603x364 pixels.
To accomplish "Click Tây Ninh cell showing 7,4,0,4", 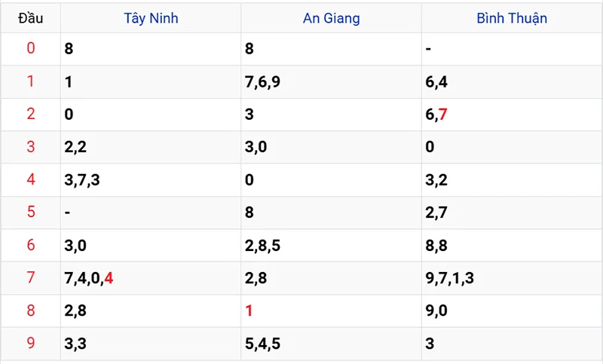I will 89,278.
